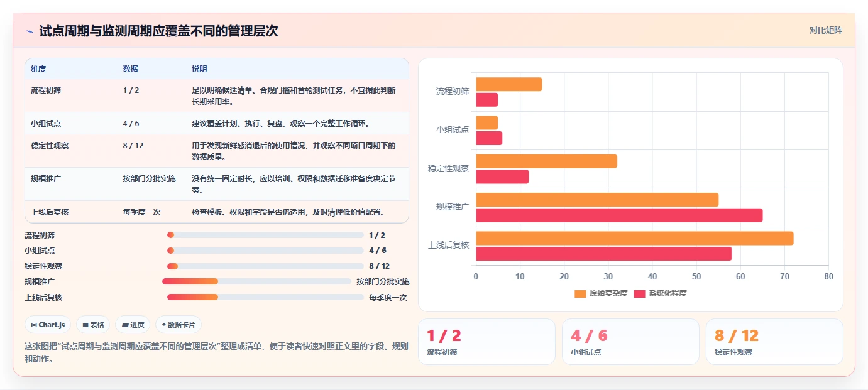Screen dimensions: 868x390
Task: Click the 稳定性观察 summary card showing 8 / 12
Action: (x=774, y=342)
